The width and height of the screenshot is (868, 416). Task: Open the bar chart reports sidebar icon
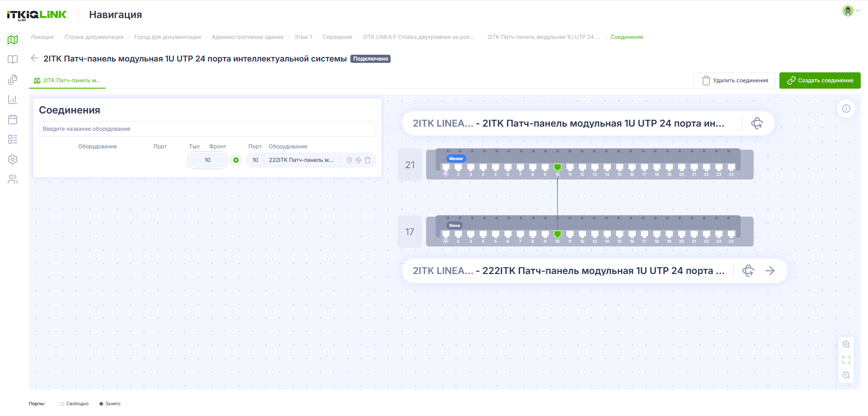13,99
